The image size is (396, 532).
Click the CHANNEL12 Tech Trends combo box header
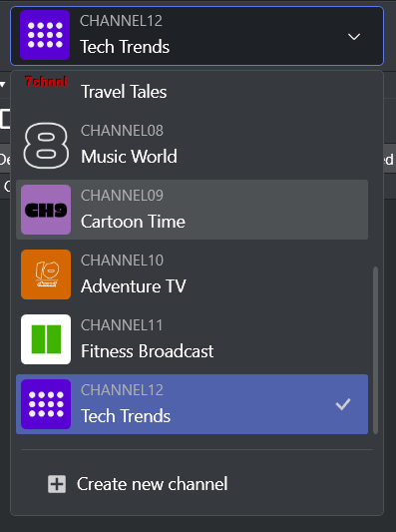coord(197,36)
